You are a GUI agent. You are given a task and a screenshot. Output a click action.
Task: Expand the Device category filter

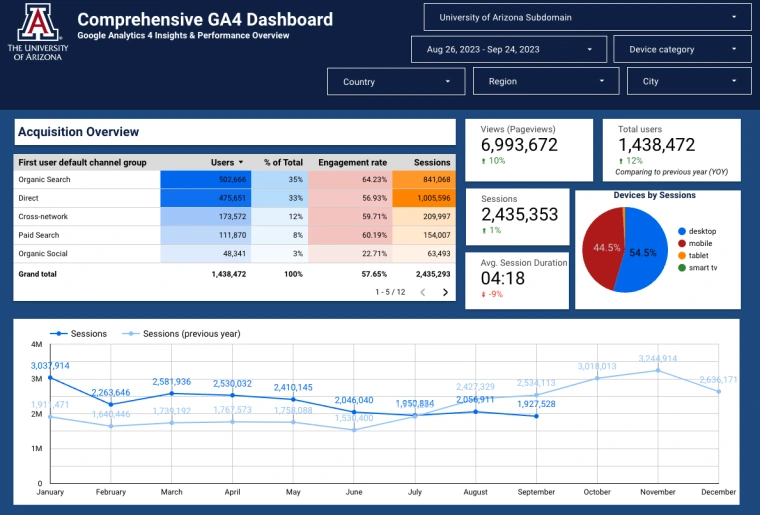pos(682,49)
